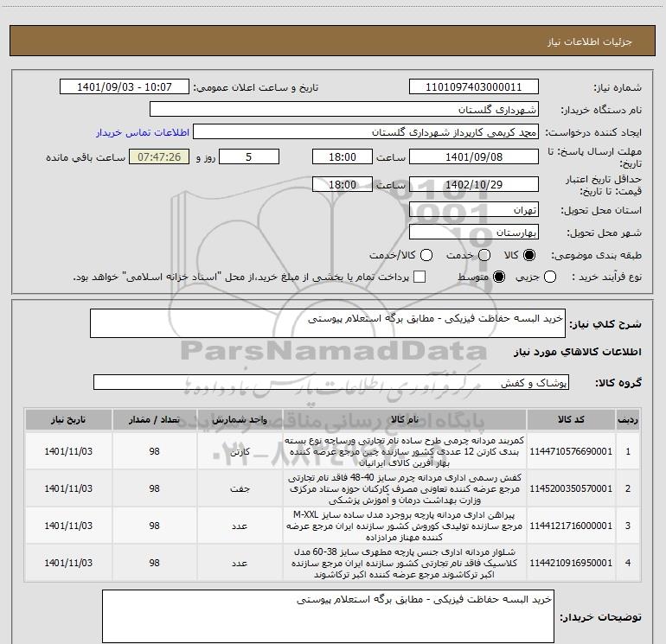Click the پیراهن اداری مردانه item description
The height and width of the screenshot is (644, 666).
pos(405,526)
